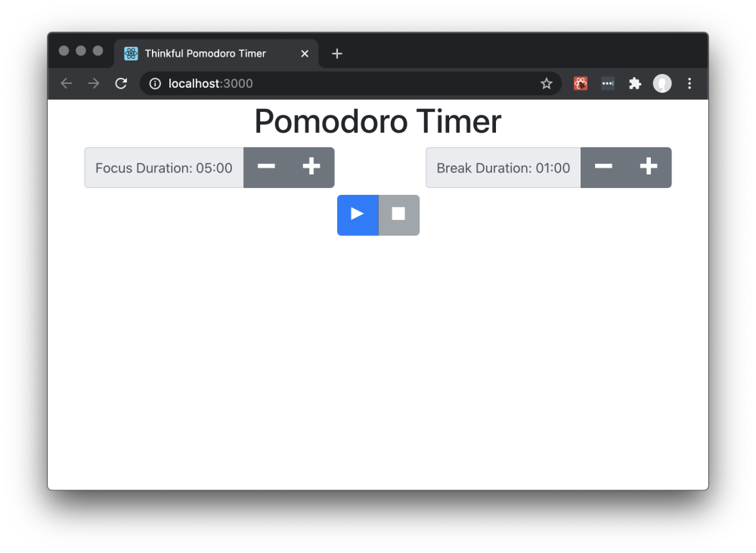Open the Chrome profile avatar
Viewport: 756px width, 553px height.
tap(662, 83)
